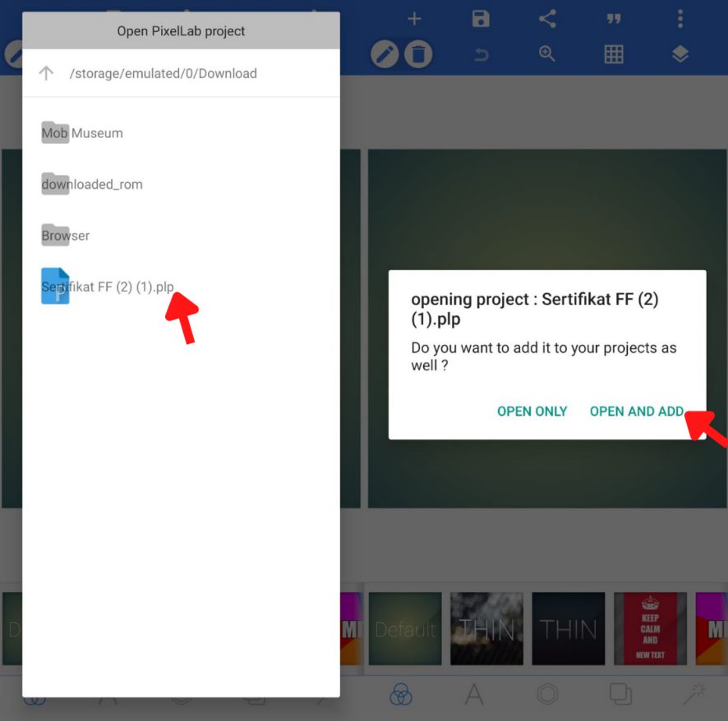The image size is (728, 721).
Task: Open the quotes icon in the top toolbar
Action: 614,20
